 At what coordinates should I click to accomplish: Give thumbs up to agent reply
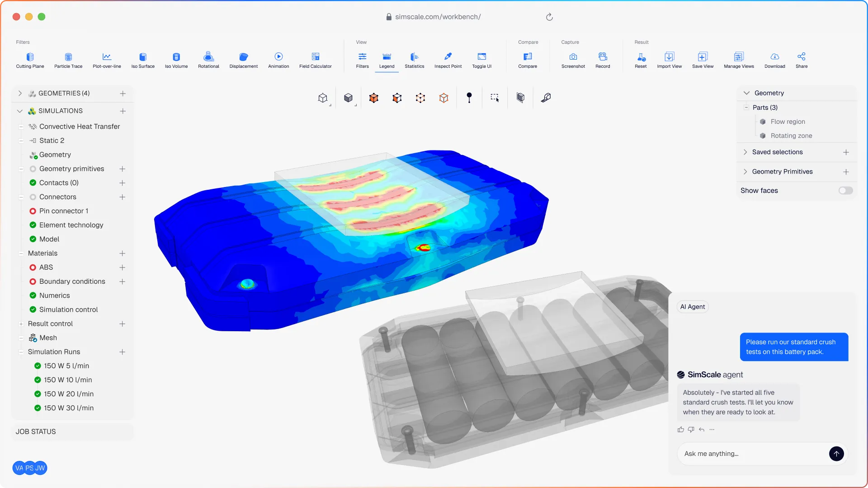tap(681, 430)
